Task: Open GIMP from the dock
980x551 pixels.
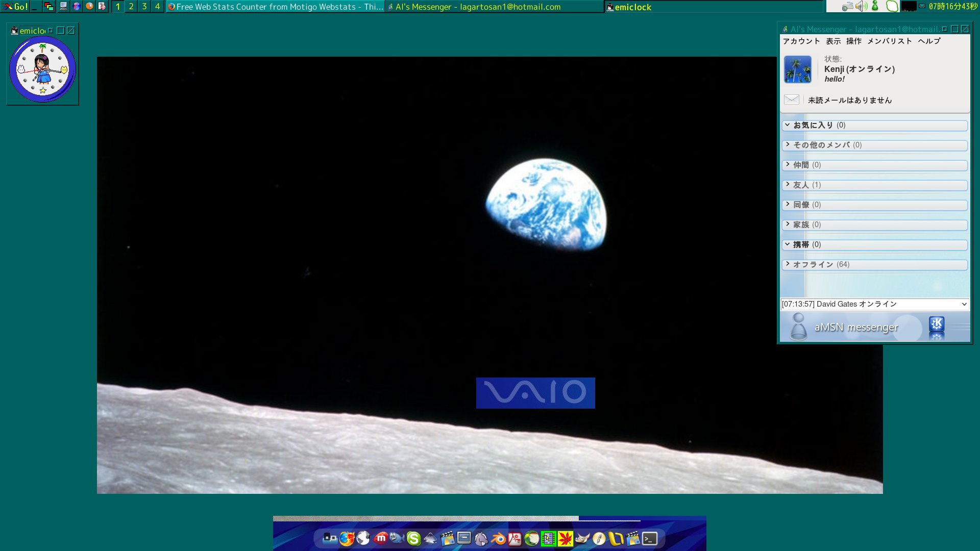Action: coord(582,538)
